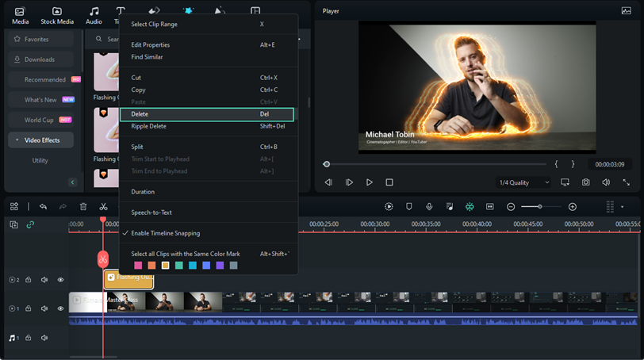This screenshot has width=644, height=360.
Task: Click the scissors split icon in timeline toolbar
Action: click(x=103, y=206)
